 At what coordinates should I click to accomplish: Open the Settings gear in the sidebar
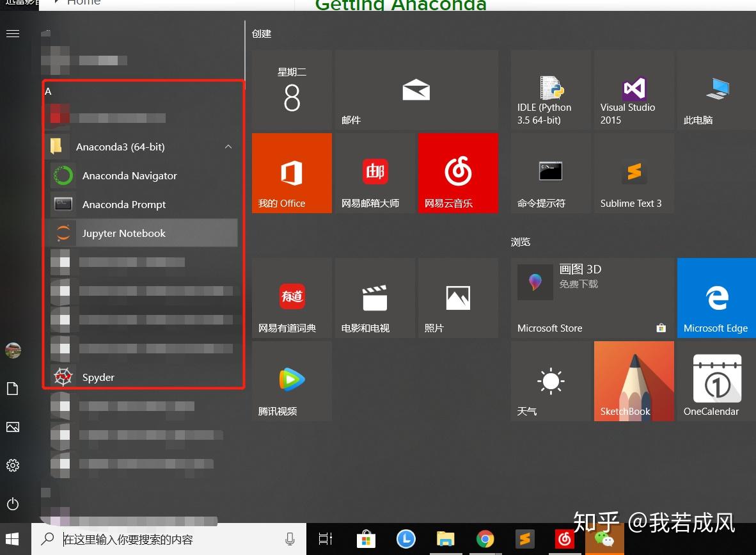pyautogui.click(x=13, y=465)
